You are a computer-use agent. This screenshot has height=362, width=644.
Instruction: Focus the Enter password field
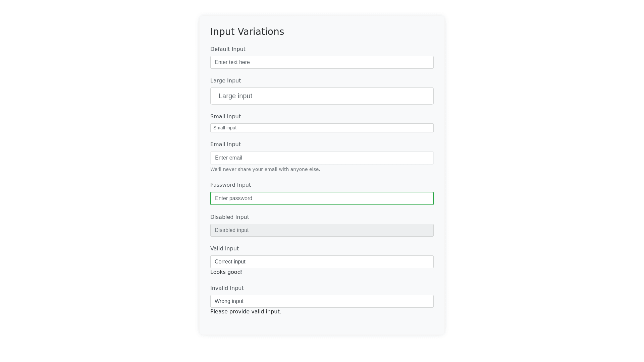tap(322, 198)
